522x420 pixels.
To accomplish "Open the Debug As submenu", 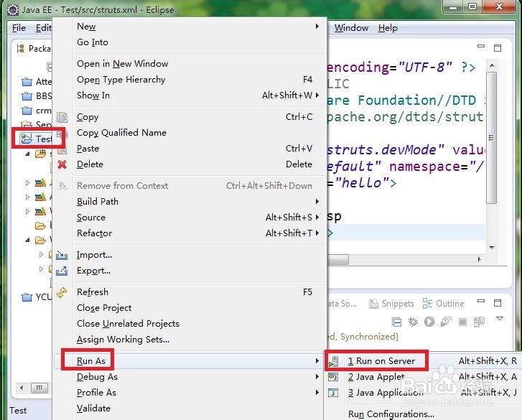I will (x=190, y=377).
